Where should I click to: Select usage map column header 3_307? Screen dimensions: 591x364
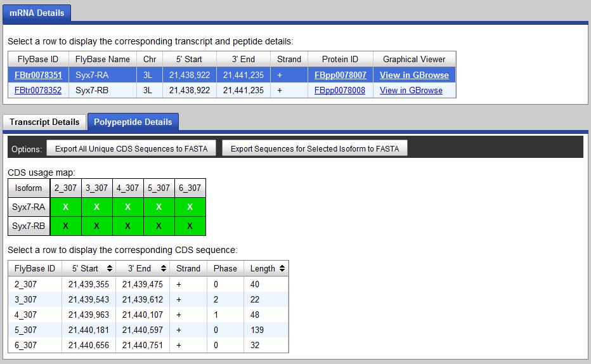[x=97, y=188]
